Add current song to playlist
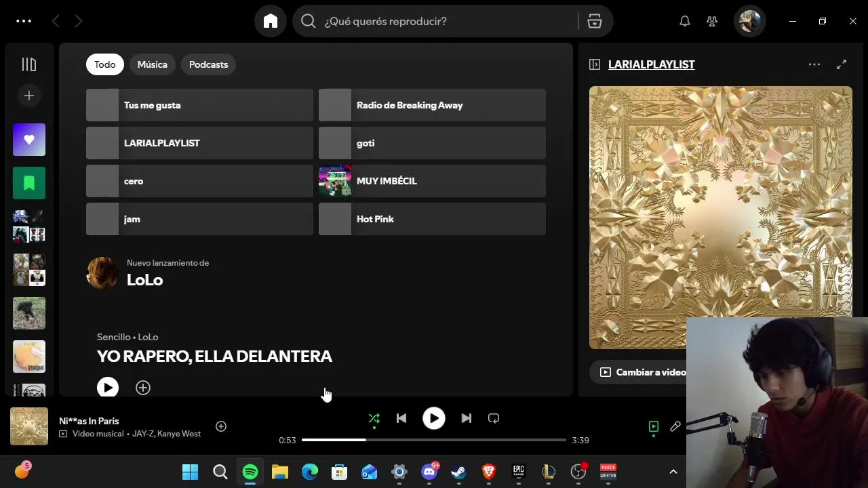 (x=221, y=426)
